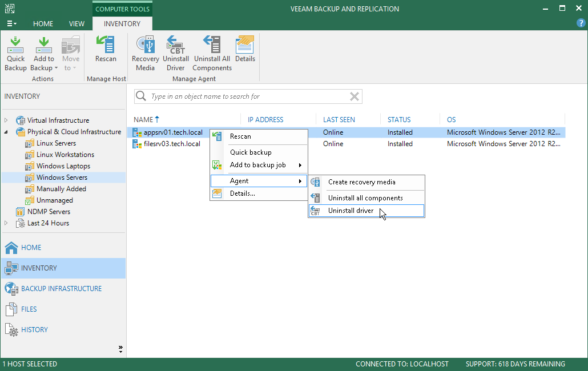This screenshot has width=588, height=371.
Task: Click the Add to Backup ribbon icon
Action: pos(43,45)
